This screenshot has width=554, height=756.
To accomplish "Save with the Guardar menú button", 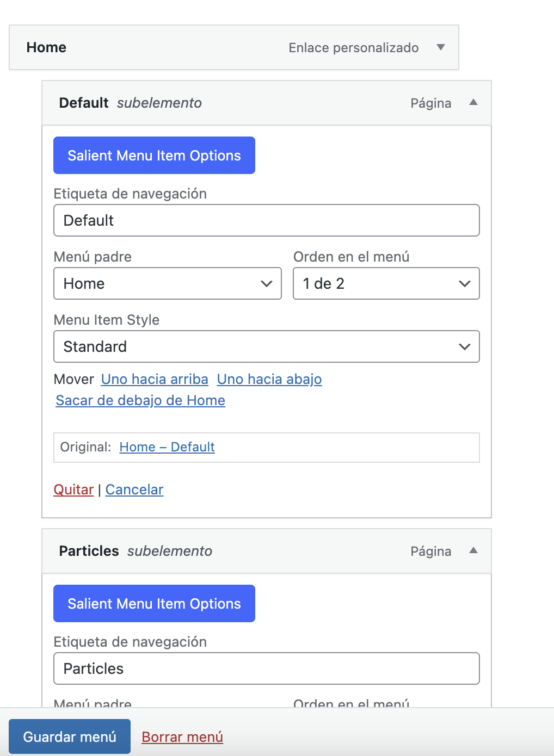I will click(x=70, y=736).
